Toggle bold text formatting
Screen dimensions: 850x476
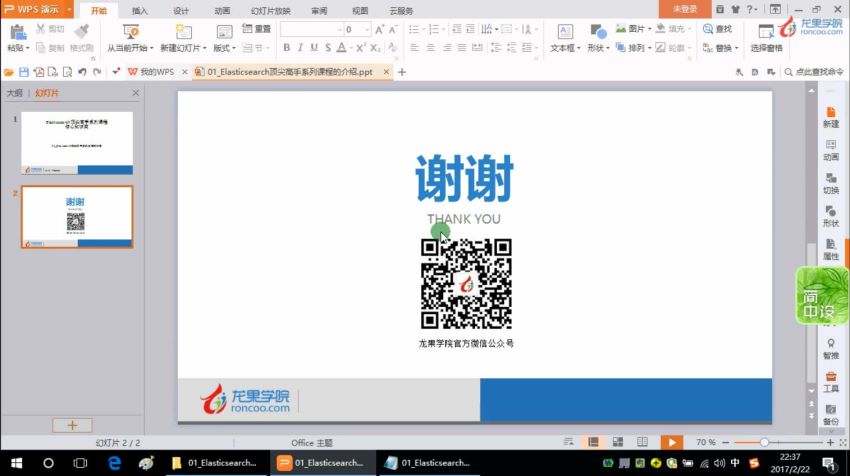point(285,47)
